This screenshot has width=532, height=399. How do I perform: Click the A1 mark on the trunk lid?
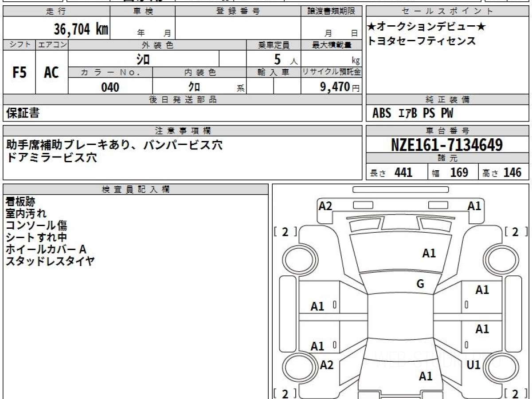[x=426, y=376]
